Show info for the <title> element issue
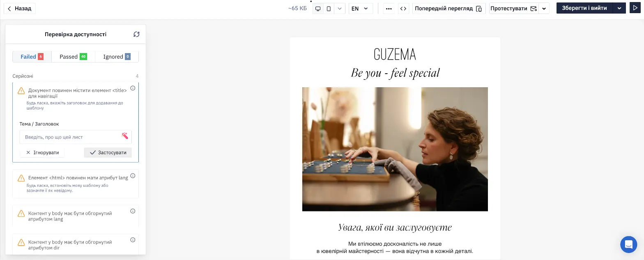 click(x=133, y=88)
